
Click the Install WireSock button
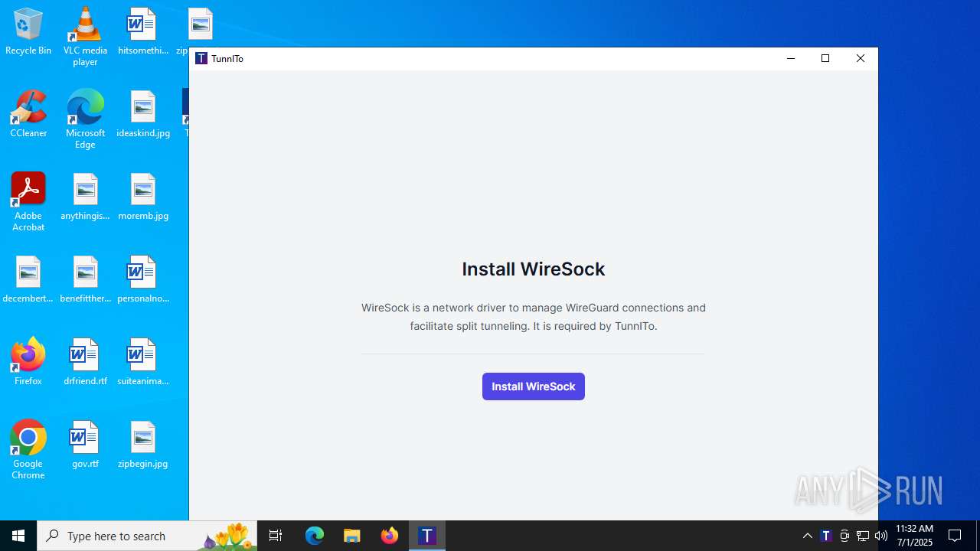coord(534,386)
